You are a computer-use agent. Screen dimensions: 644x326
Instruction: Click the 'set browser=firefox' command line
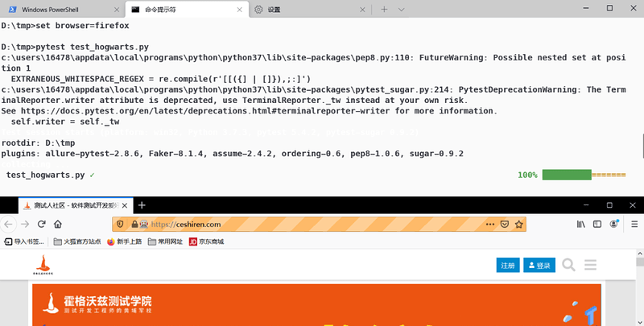point(65,26)
